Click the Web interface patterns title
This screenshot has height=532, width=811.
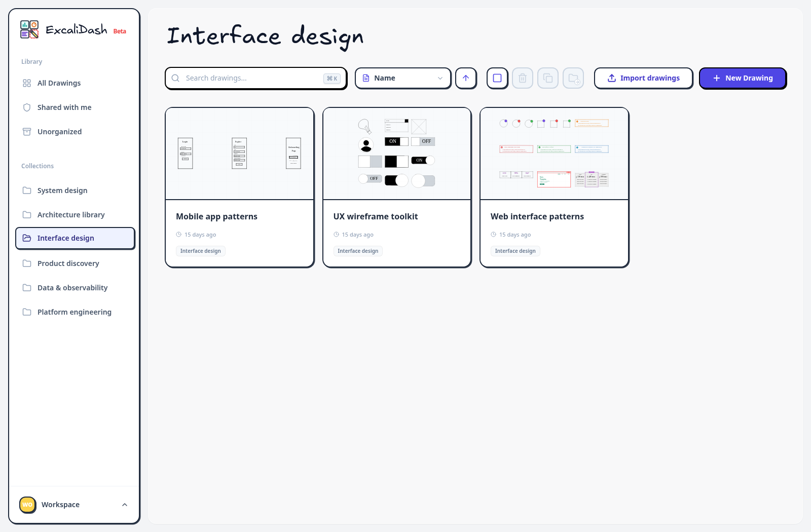click(x=537, y=216)
